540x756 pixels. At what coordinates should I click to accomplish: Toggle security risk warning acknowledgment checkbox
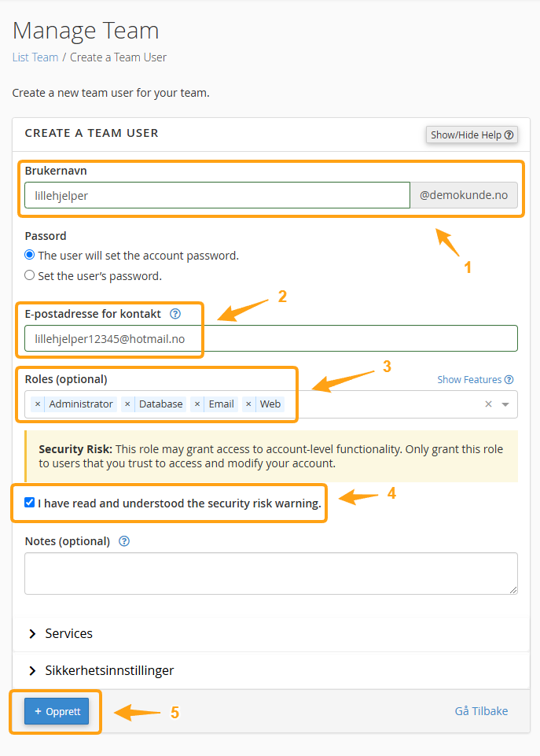point(30,503)
